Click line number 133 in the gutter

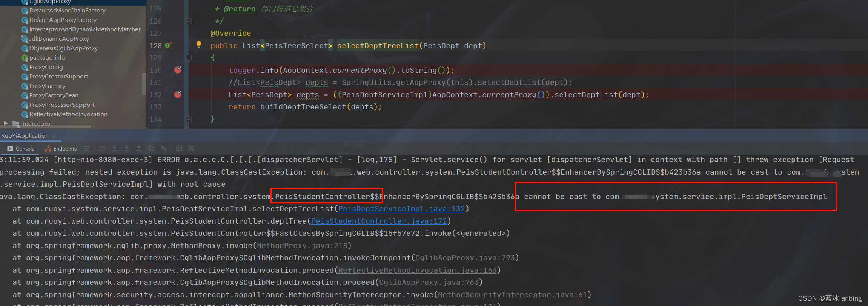coord(155,107)
